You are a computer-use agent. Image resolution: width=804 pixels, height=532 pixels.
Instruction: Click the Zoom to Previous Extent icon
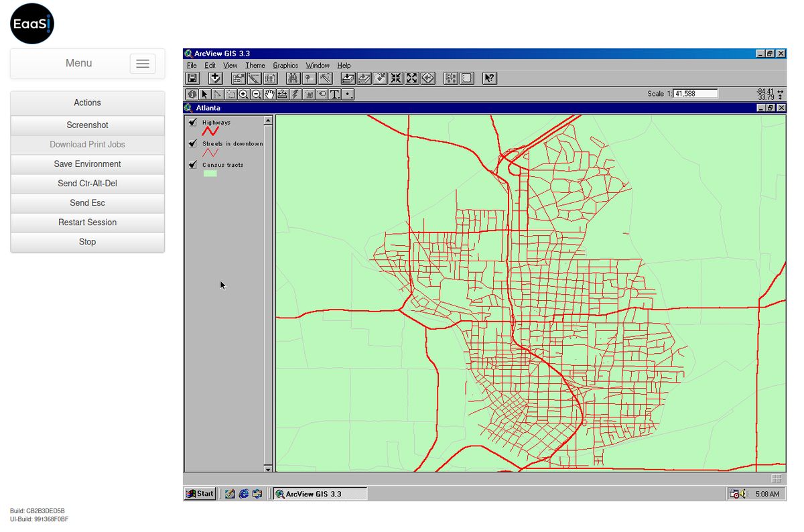tap(428, 78)
